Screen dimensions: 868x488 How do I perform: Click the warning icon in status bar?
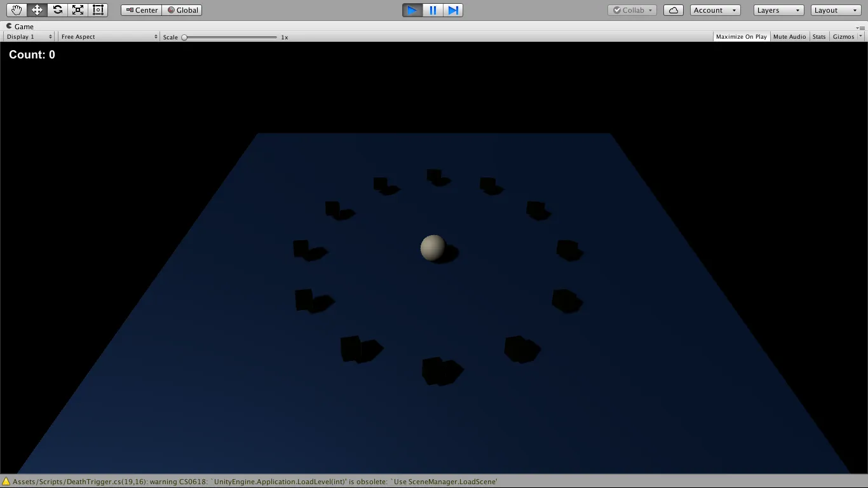click(6, 482)
